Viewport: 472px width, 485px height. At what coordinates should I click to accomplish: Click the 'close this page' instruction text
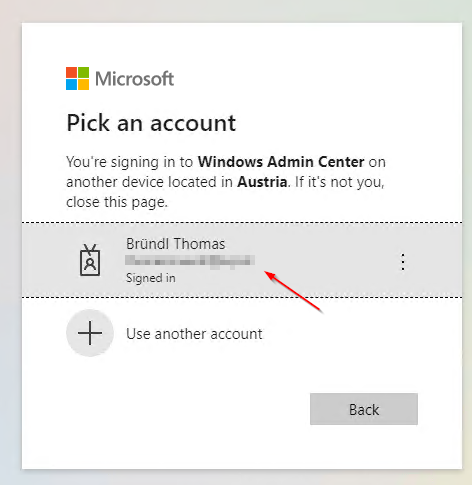coord(117,202)
